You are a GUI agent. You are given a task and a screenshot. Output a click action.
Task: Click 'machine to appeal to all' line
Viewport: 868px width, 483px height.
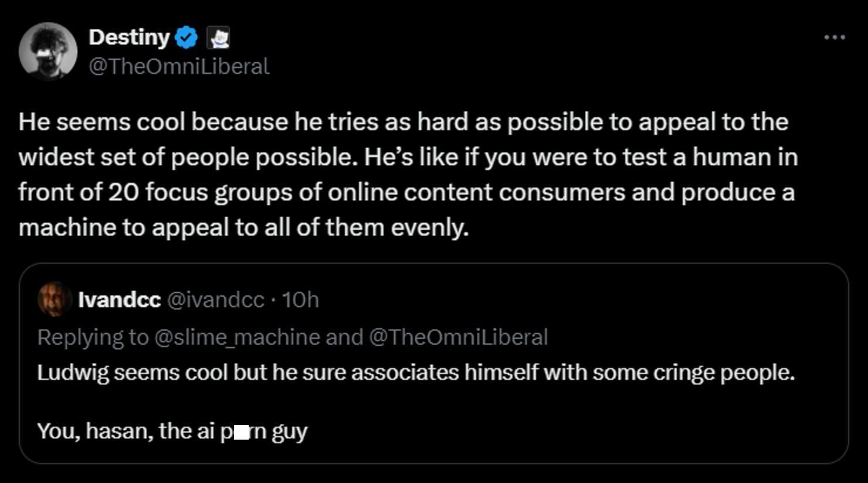pos(243,227)
